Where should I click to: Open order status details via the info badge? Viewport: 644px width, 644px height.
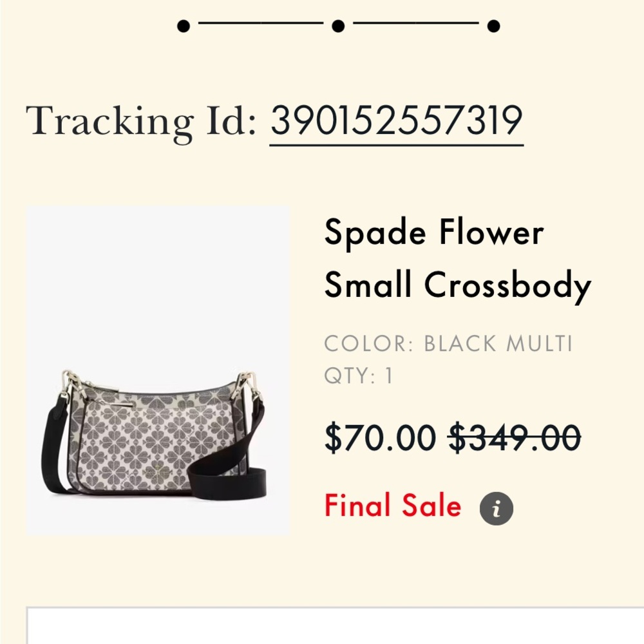496,507
